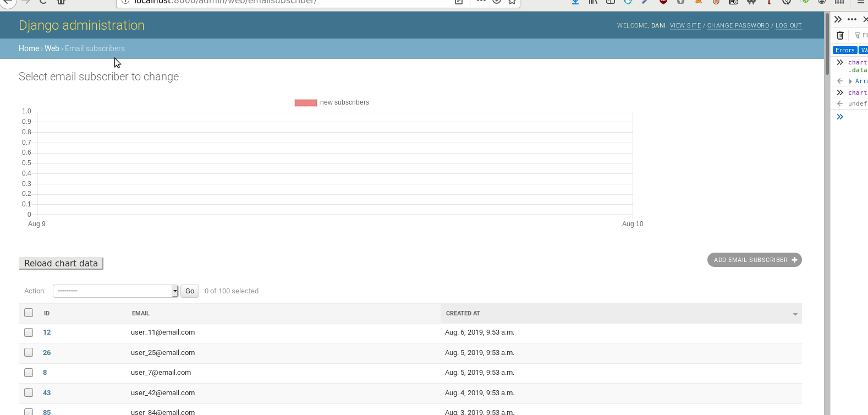
Task: Go to Web in breadcrumb
Action: (52, 48)
